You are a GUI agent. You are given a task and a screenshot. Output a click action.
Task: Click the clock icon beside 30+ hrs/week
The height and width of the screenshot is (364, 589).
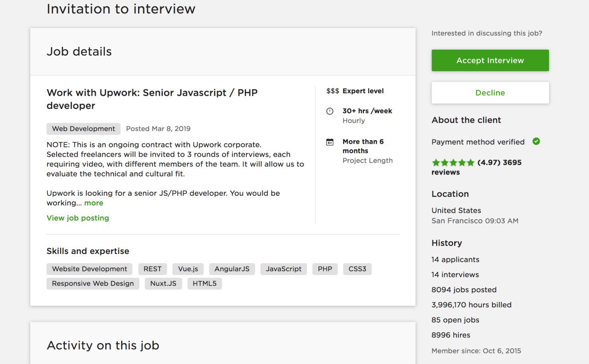point(330,111)
